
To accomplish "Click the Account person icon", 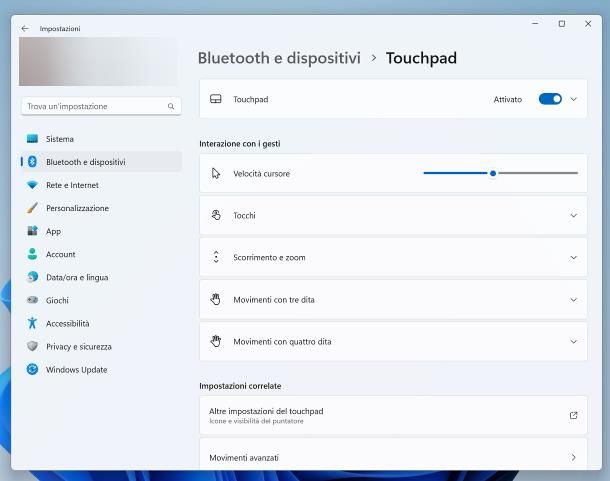I will 32,254.
